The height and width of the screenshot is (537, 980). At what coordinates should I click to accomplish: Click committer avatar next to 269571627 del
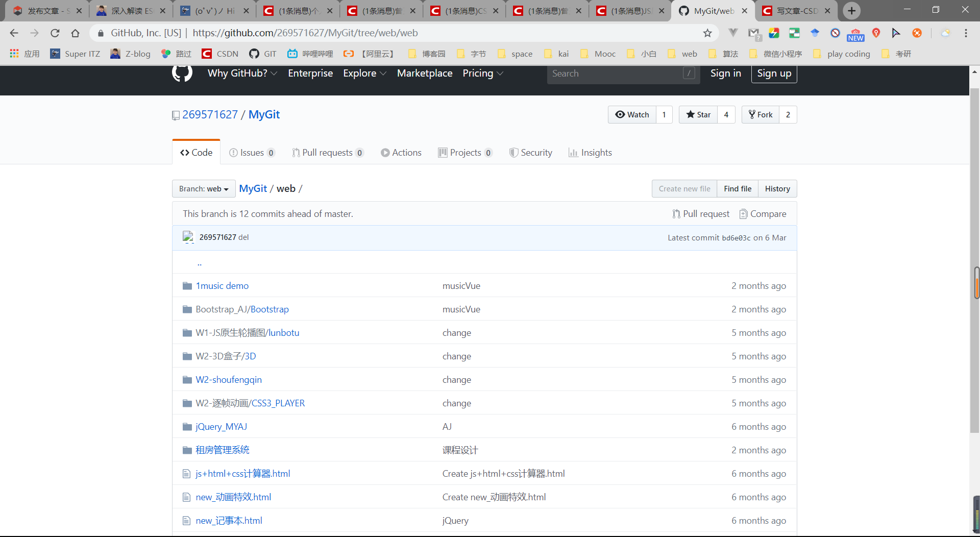click(188, 237)
